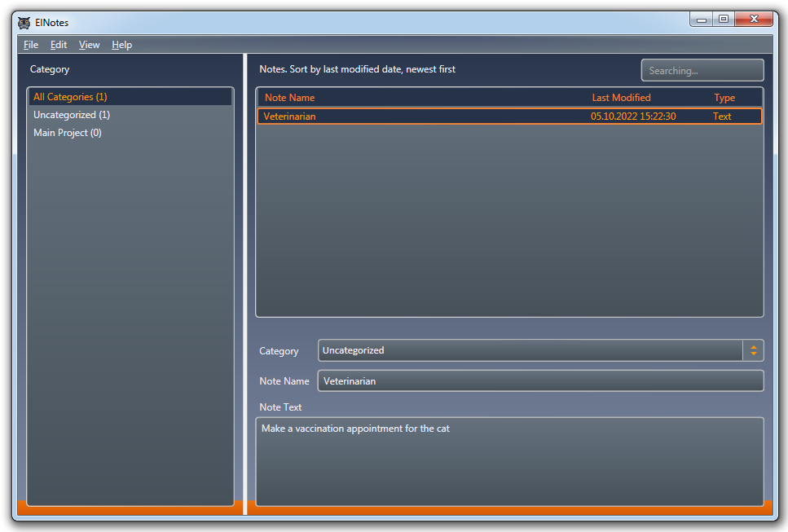Open the Category dropdown showing Uncategorized
Viewport: 788px width, 532px height.
[x=540, y=350]
